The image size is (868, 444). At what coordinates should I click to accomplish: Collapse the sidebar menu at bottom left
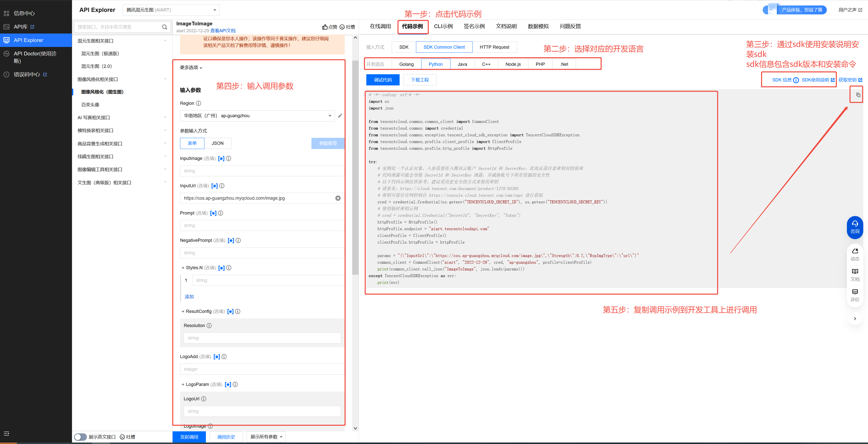[x=6, y=434]
